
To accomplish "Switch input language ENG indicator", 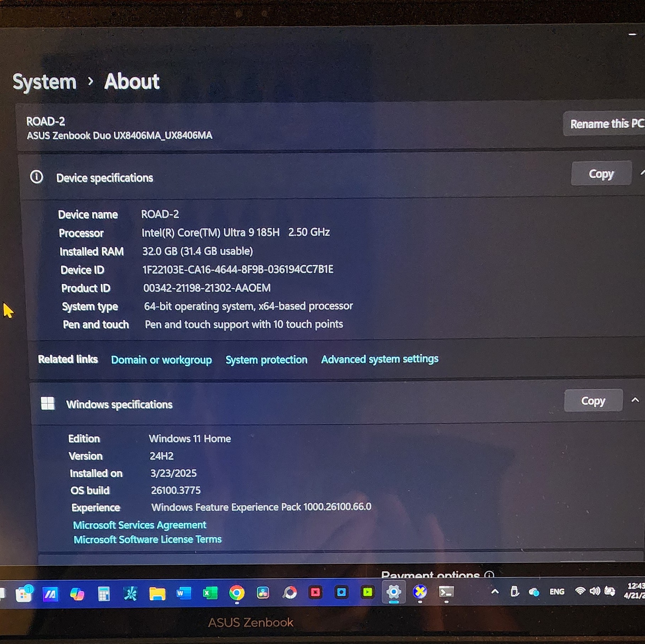I will (x=557, y=591).
